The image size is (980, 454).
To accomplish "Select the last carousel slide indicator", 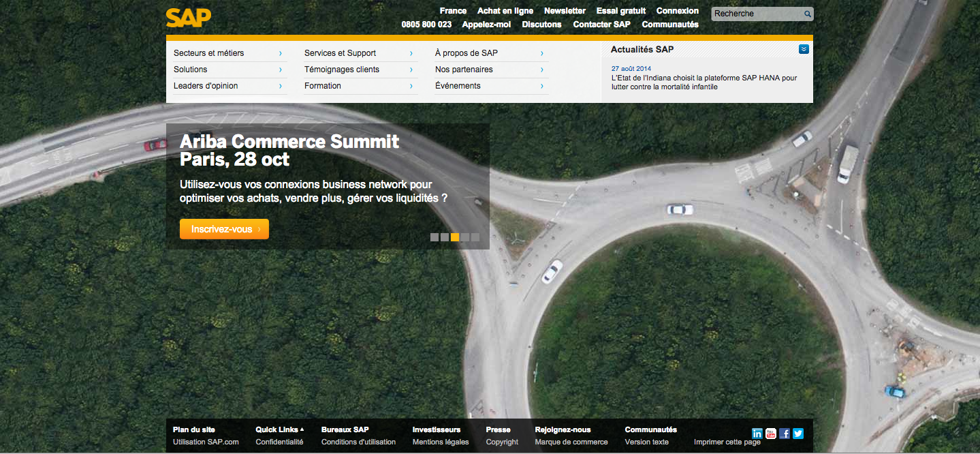I will 475,237.
